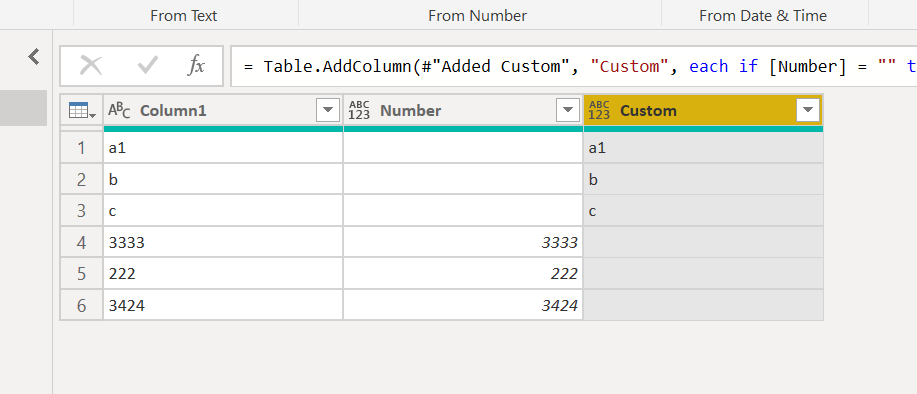Viewport: 917px width, 394px height.
Task: Click the Number cell showing italic 3333
Action: (463, 242)
